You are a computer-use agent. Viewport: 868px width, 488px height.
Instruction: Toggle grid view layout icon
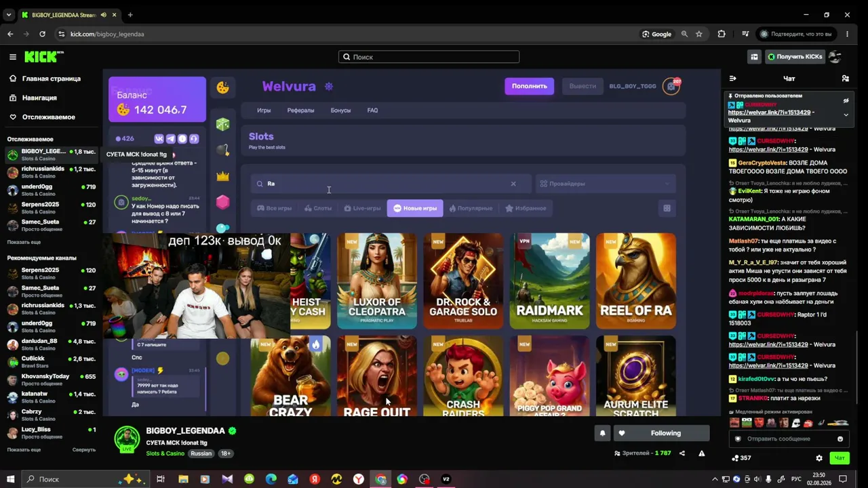tap(667, 208)
